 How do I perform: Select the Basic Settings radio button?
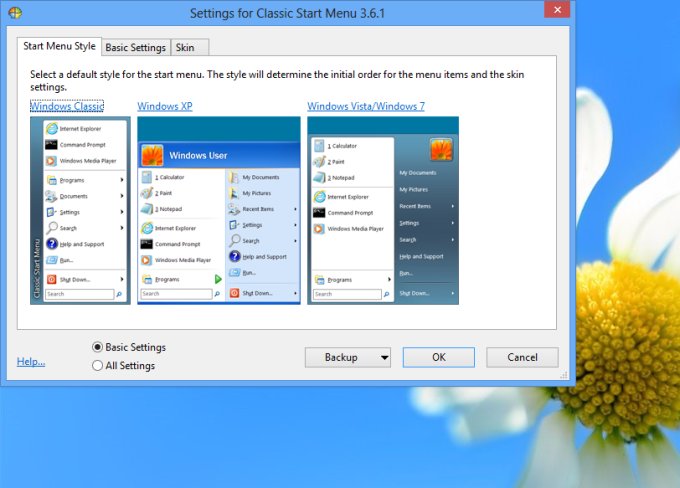[98, 347]
